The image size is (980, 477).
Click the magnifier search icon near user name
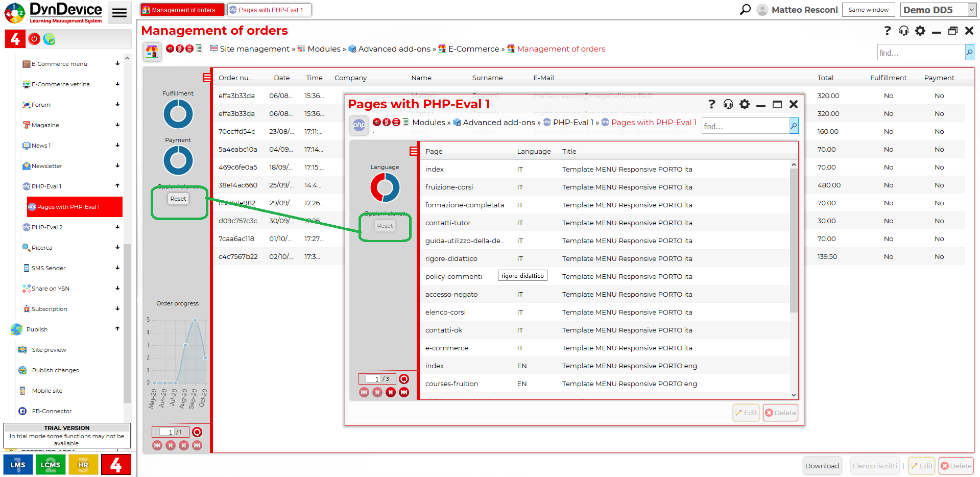745,10
